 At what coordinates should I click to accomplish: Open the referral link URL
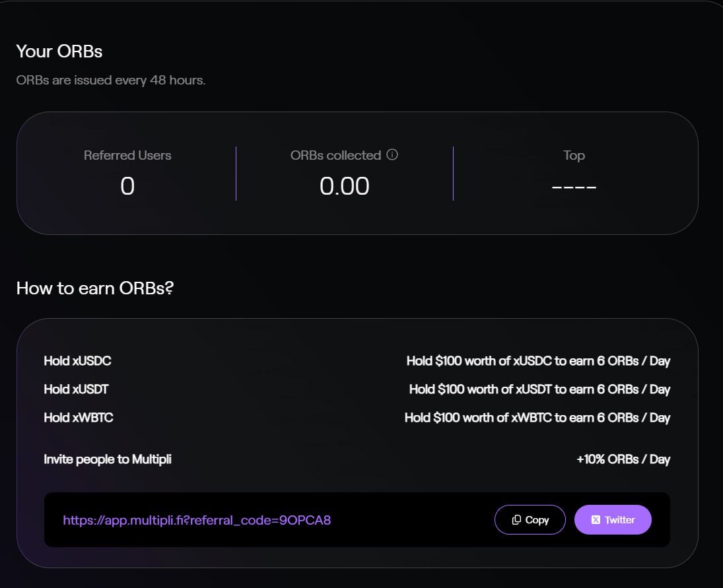197,520
